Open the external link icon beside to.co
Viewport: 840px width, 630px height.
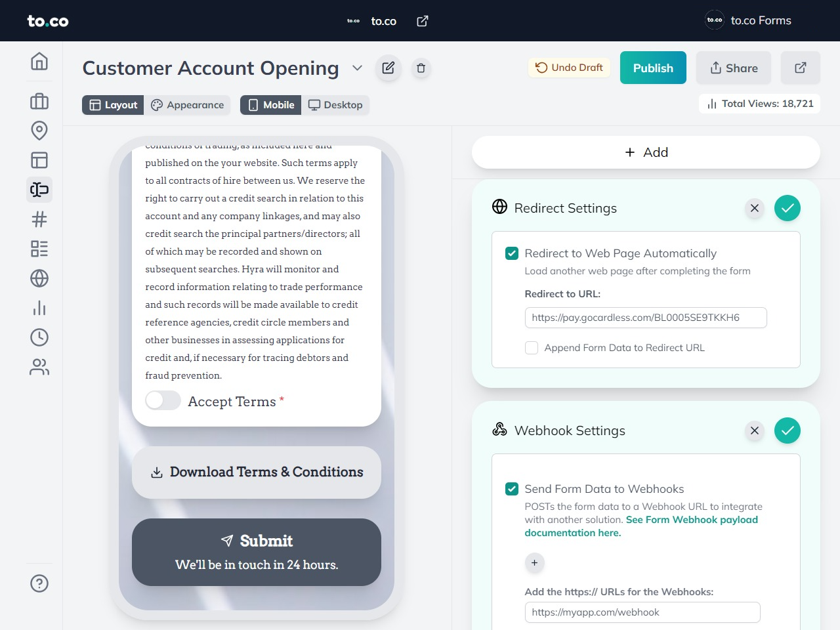[x=423, y=21]
